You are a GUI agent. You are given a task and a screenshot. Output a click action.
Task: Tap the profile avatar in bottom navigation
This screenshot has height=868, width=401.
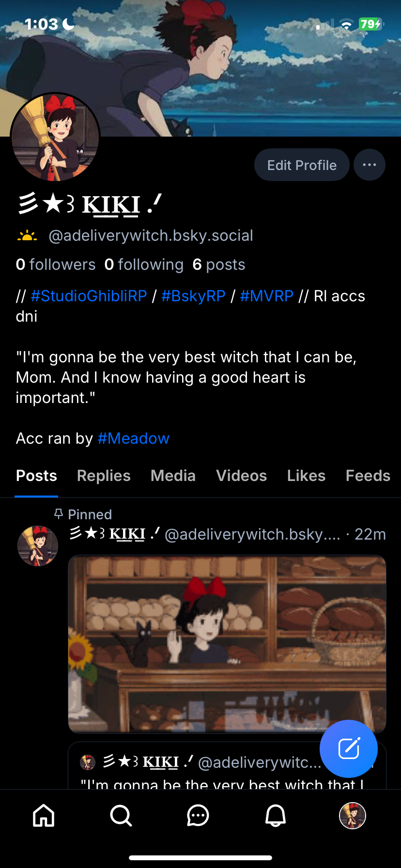(353, 815)
